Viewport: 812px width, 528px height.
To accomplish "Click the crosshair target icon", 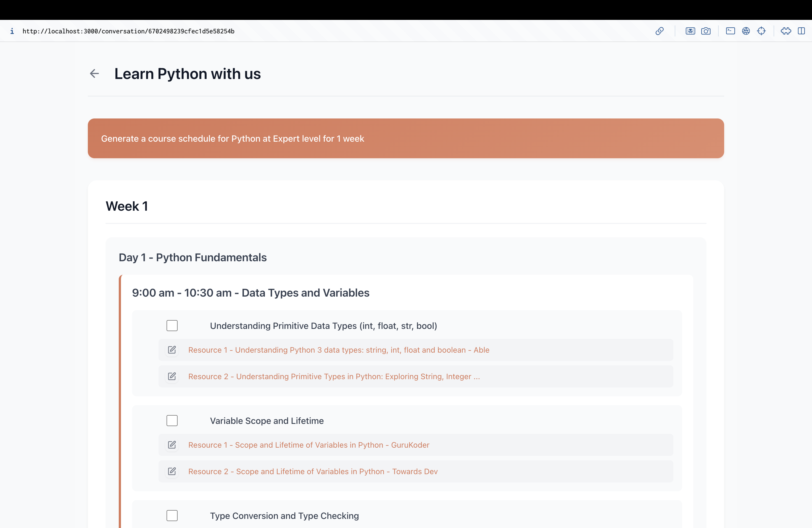I will click(761, 31).
